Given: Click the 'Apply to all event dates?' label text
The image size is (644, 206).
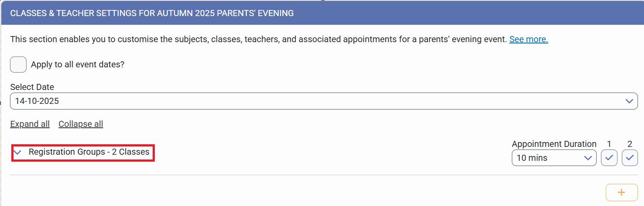Looking at the screenshot, I should point(77,65).
